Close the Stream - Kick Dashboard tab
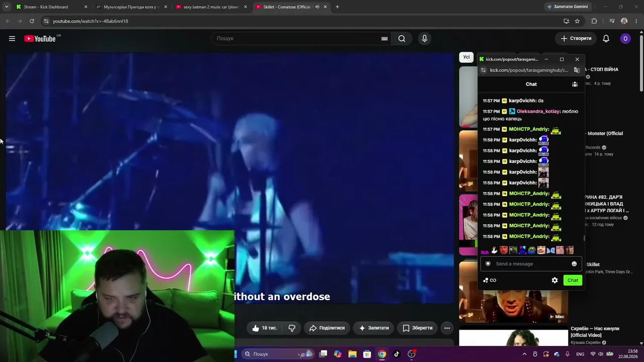 pyautogui.click(x=86, y=7)
